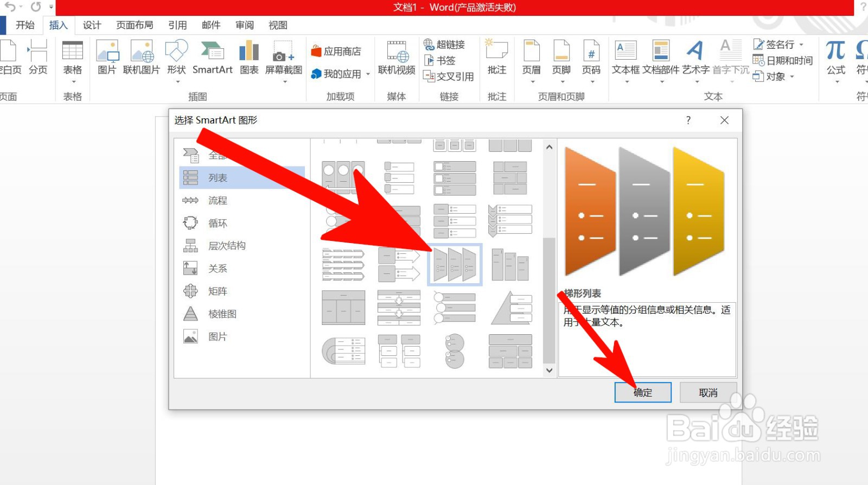The height and width of the screenshot is (485, 868).
Task: Open the View (视图) tab
Action: [x=278, y=25]
